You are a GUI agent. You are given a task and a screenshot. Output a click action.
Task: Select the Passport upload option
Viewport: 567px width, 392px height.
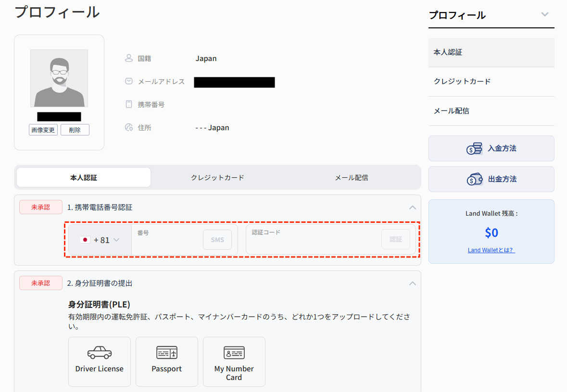tap(166, 362)
